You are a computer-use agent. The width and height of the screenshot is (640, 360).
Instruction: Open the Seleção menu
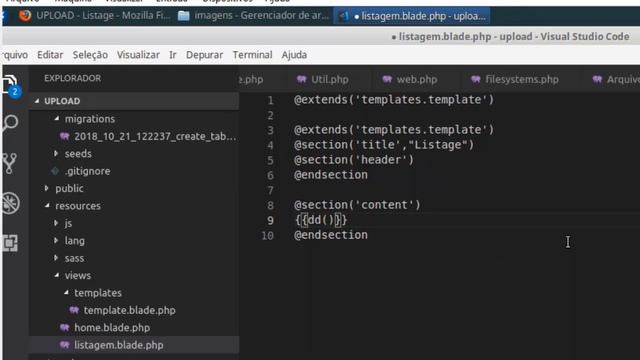coord(90,55)
